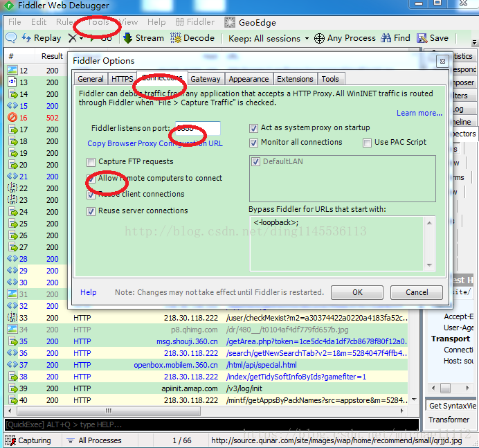
Task: Click the Any Process target icon
Action: pos(319,39)
